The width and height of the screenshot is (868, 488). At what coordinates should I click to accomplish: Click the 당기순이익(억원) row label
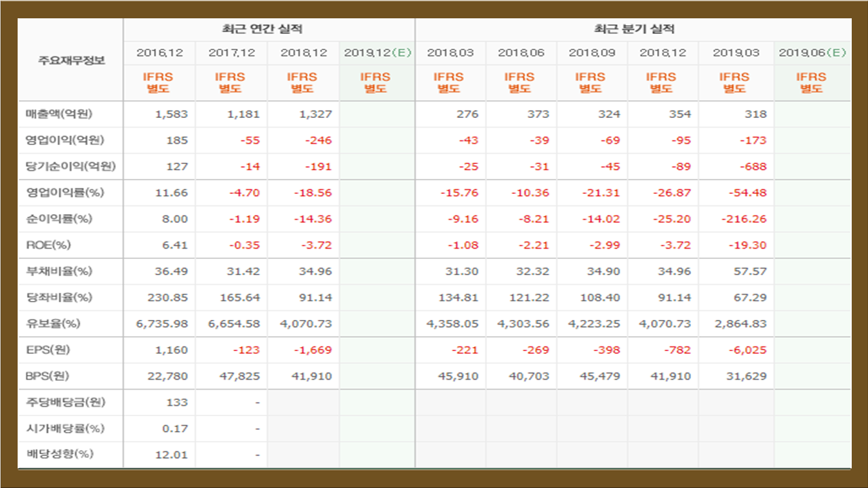pos(71,166)
